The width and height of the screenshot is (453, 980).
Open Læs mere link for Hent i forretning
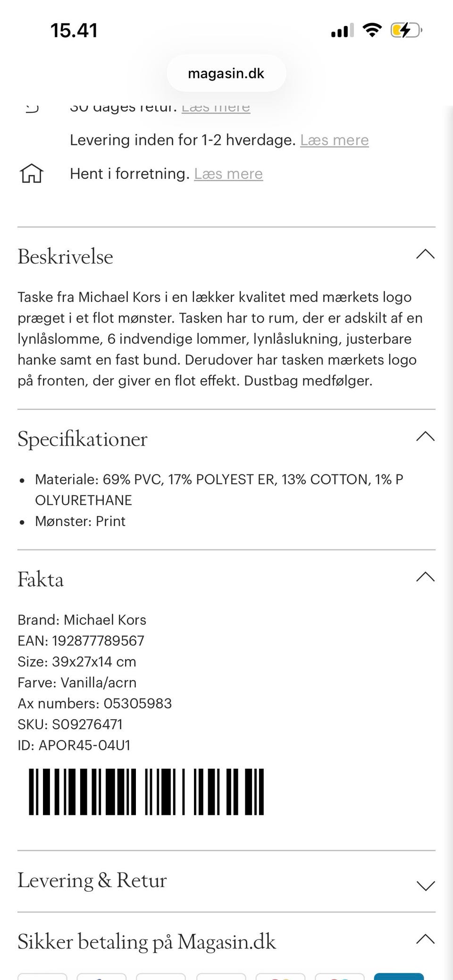click(228, 174)
